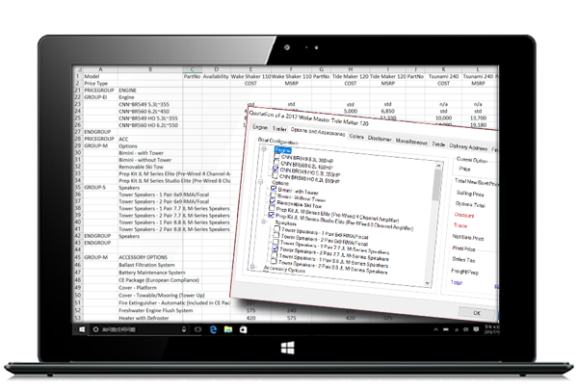Check Prep Kit Elite 4 Channel Amplifier
578x392 pixels.
coord(272,208)
